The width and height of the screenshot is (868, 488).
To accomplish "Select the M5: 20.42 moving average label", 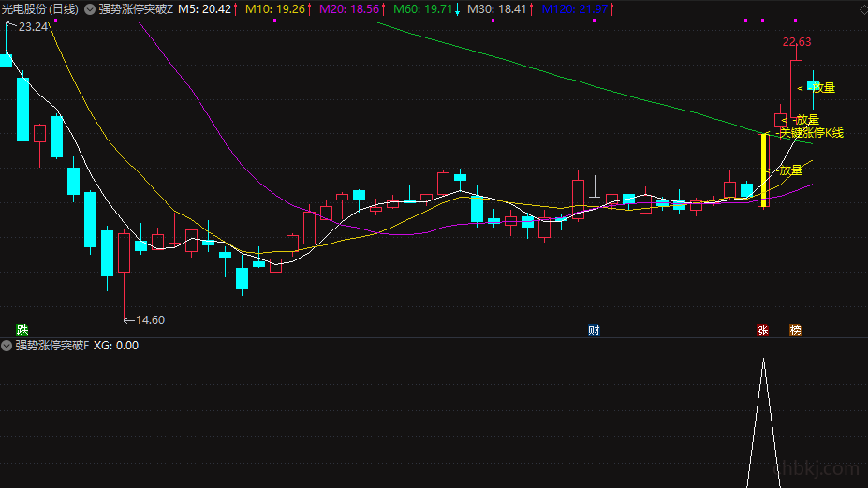I will [x=205, y=9].
